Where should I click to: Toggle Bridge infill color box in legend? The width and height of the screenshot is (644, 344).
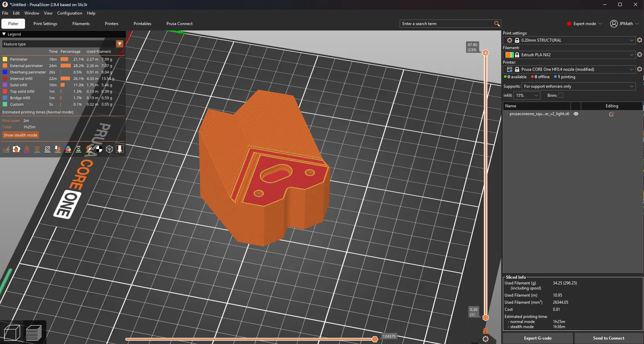tap(5, 98)
